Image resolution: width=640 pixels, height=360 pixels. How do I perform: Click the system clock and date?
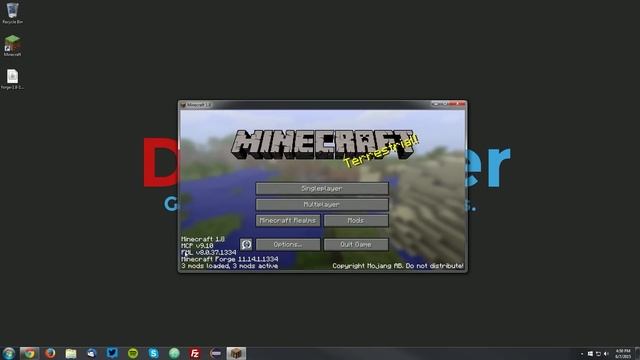623,353
